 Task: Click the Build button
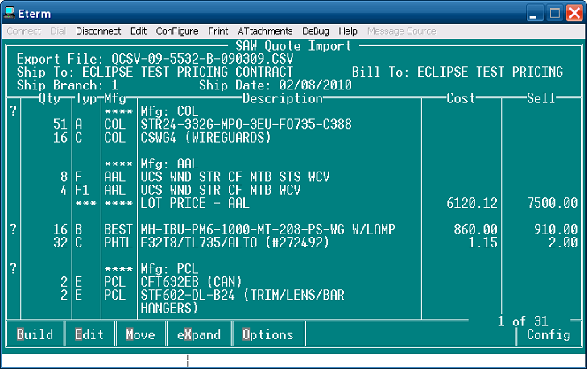tap(35, 334)
